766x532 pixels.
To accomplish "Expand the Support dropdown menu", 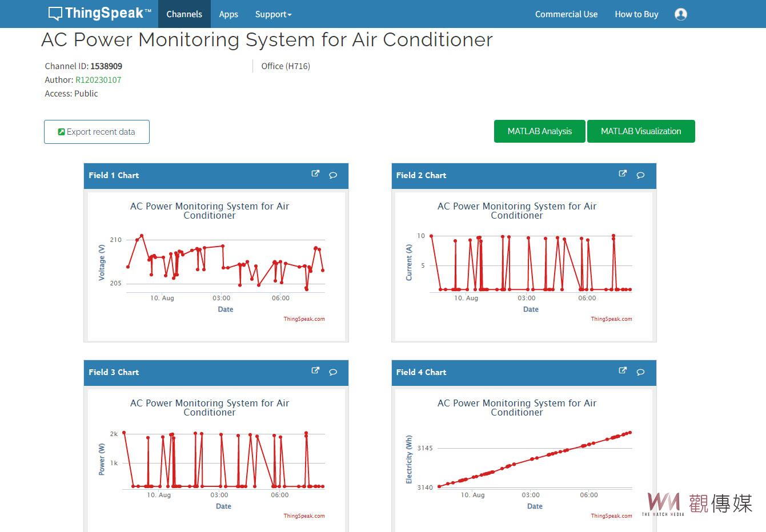I will click(273, 14).
